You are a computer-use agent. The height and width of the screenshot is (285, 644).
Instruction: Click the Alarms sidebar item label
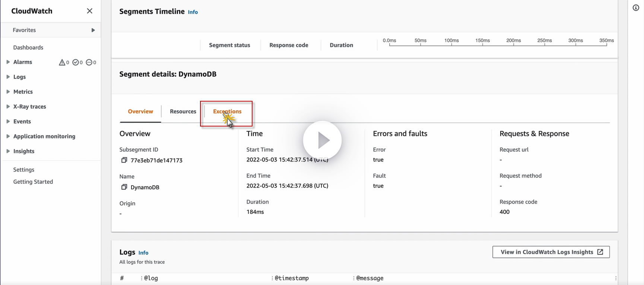(x=23, y=62)
